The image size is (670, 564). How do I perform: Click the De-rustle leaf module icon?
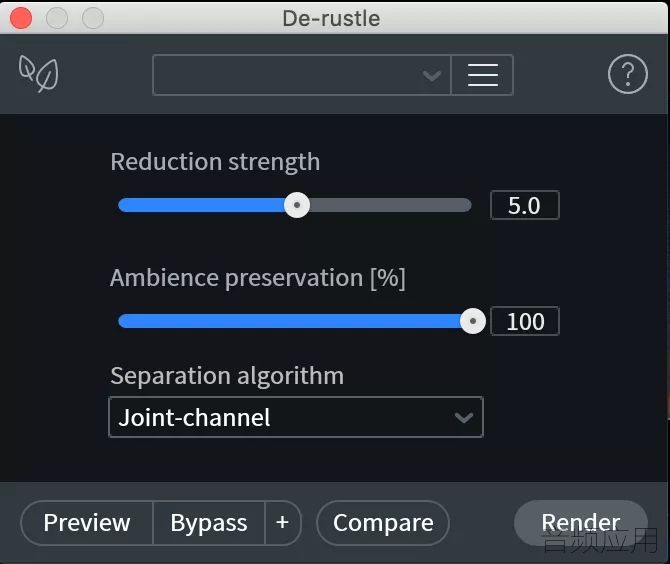click(38, 74)
